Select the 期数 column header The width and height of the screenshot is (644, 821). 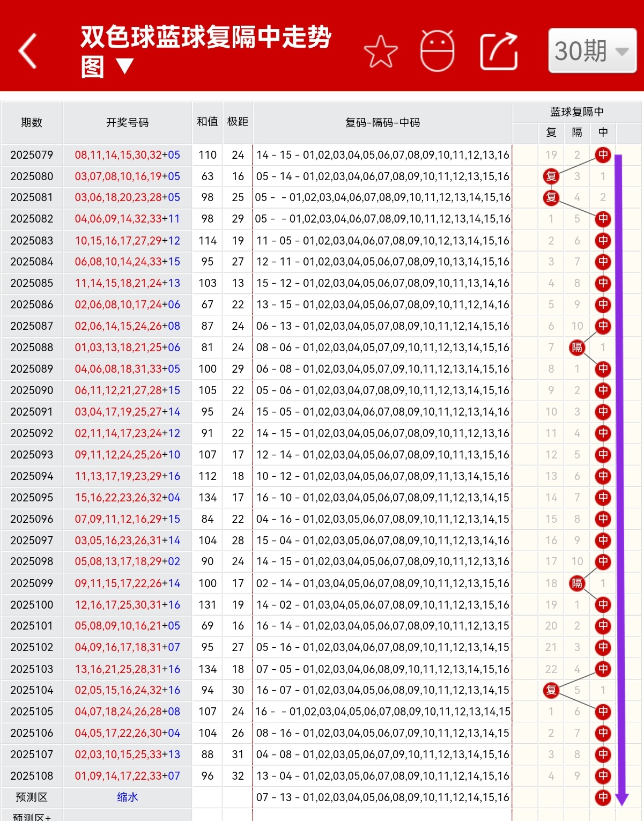[32, 123]
